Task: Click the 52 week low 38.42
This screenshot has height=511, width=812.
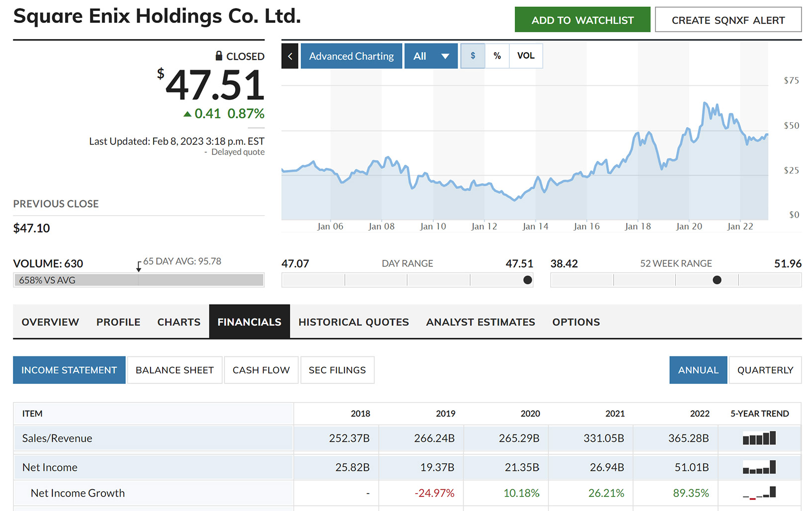Action: tap(564, 263)
